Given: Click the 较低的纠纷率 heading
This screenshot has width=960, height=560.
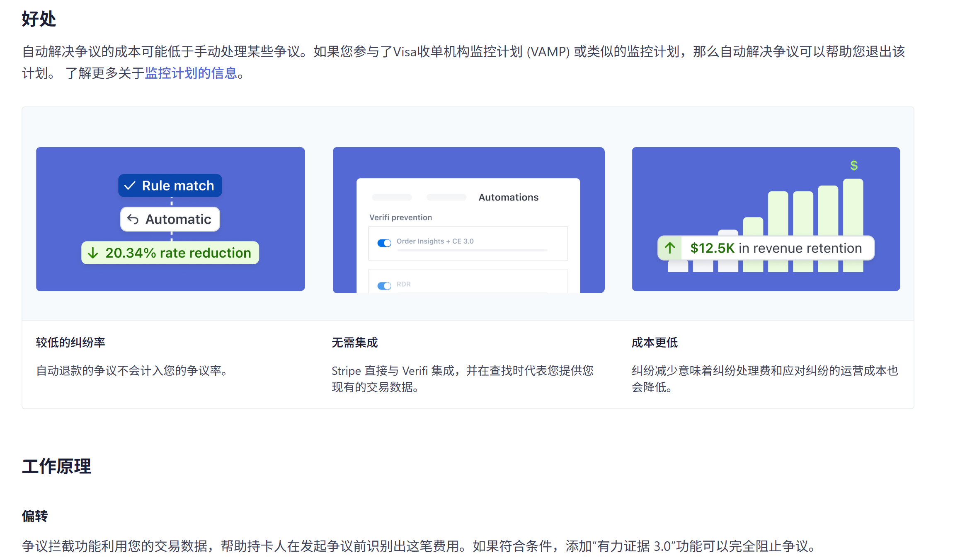Looking at the screenshot, I should tap(70, 343).
